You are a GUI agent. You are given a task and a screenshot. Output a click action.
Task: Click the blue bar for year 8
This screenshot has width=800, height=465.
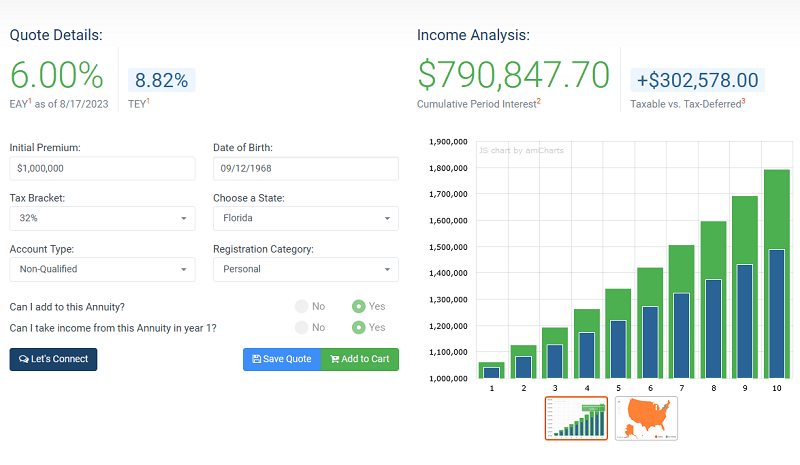pyautogui.click(x=713, y=329)
